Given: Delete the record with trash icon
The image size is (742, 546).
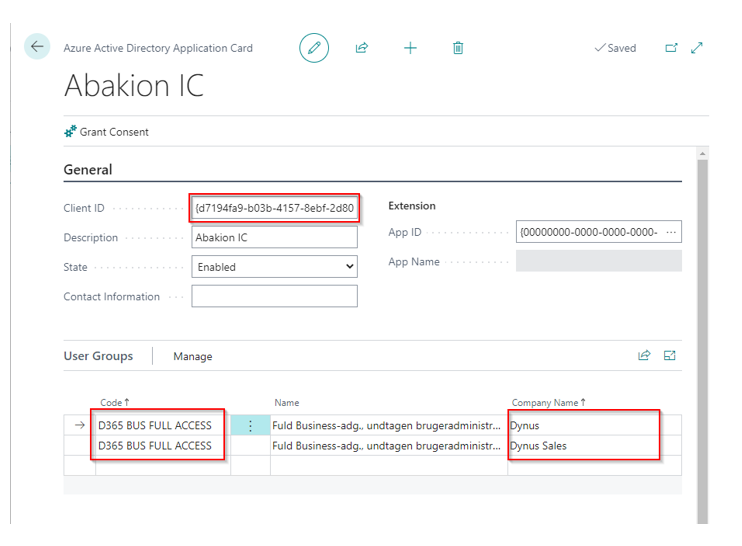Looking at the screenshot, I should click(x=458, y=48).
